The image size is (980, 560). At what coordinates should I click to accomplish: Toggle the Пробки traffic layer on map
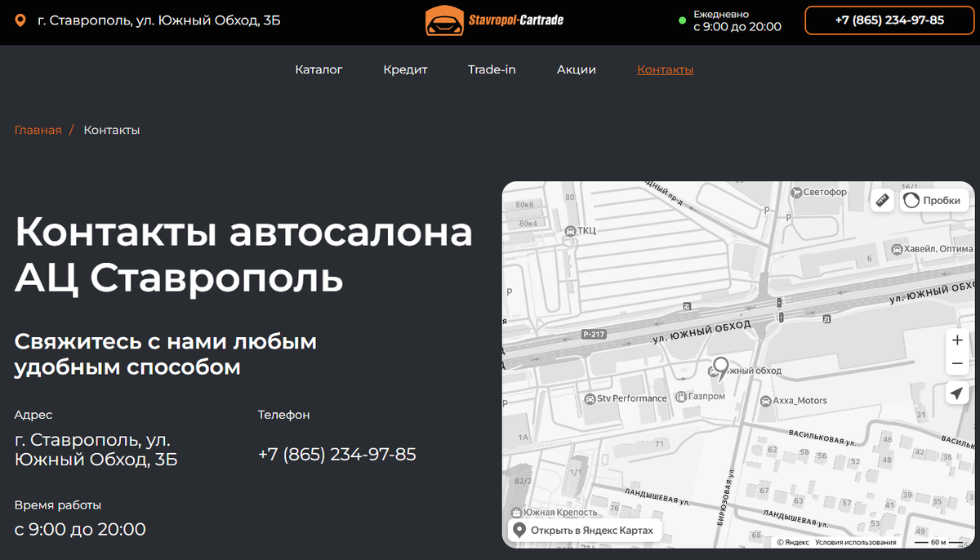click(935, 200)
